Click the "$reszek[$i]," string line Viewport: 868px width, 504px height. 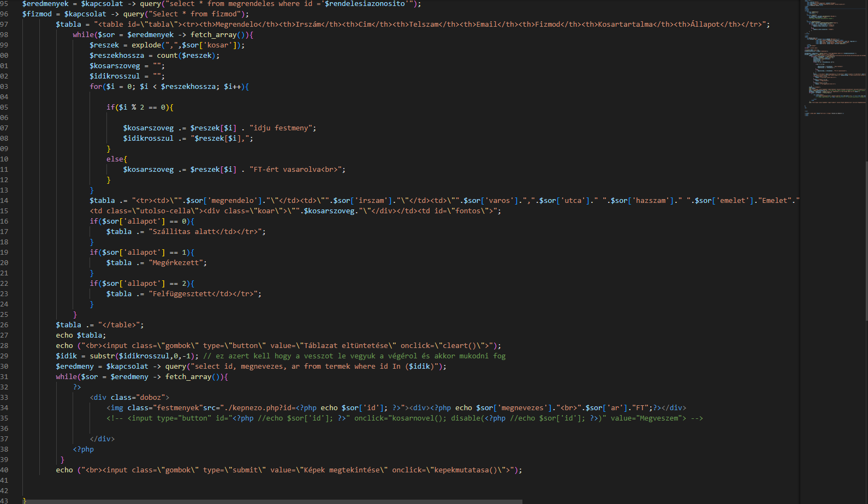tap(188, 139)
